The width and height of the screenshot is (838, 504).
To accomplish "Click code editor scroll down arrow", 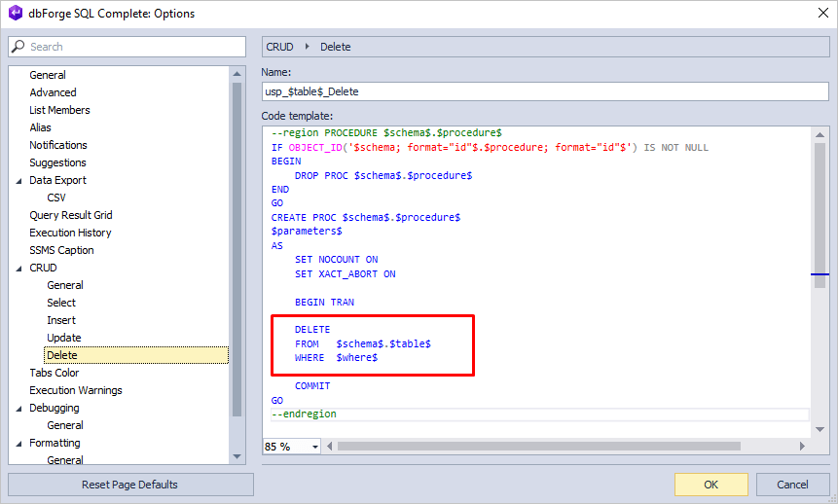I will pyautogui.click(x=820, y=429).
